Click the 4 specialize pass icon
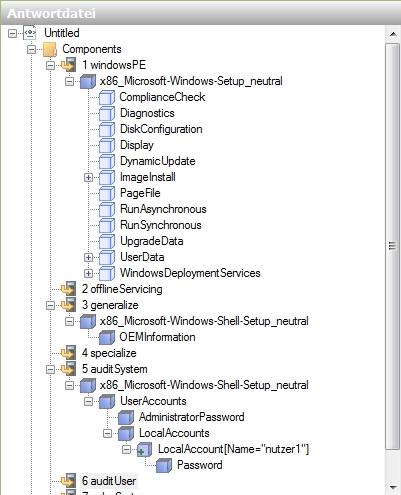 point(69,353)
